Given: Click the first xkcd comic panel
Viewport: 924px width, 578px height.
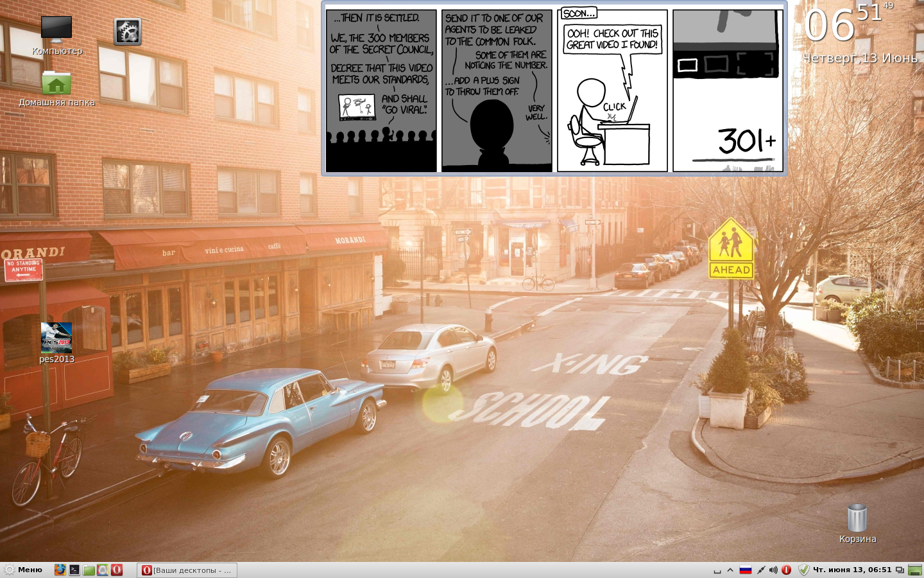Looking at the screenshot, I should pos(381,91).
